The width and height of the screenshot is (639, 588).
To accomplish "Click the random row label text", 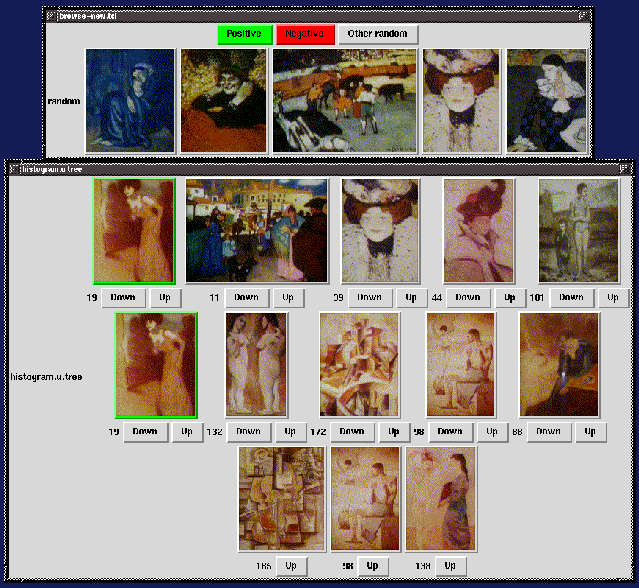I will coord(64,101).
